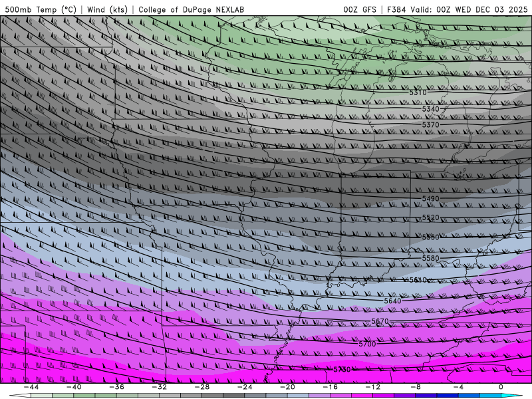The height and width of the screenshot is (399, 532).
Task: Select the 5550 height contour label
Action: [x=430, y=237]
